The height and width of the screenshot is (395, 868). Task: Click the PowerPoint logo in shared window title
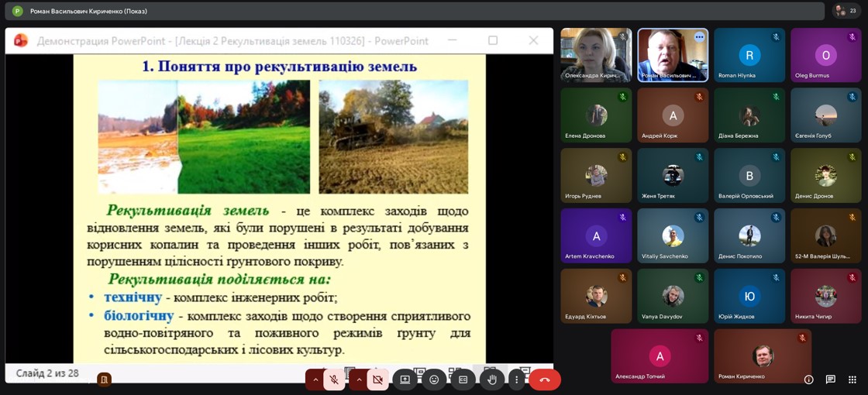click(21, 40)
